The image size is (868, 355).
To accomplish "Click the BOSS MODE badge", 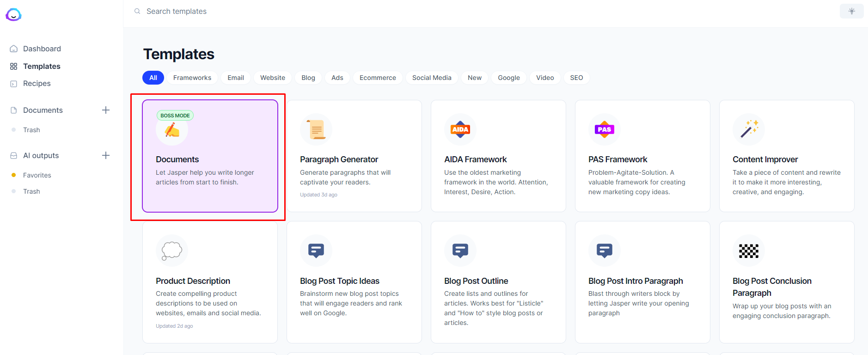I will 175,116.
